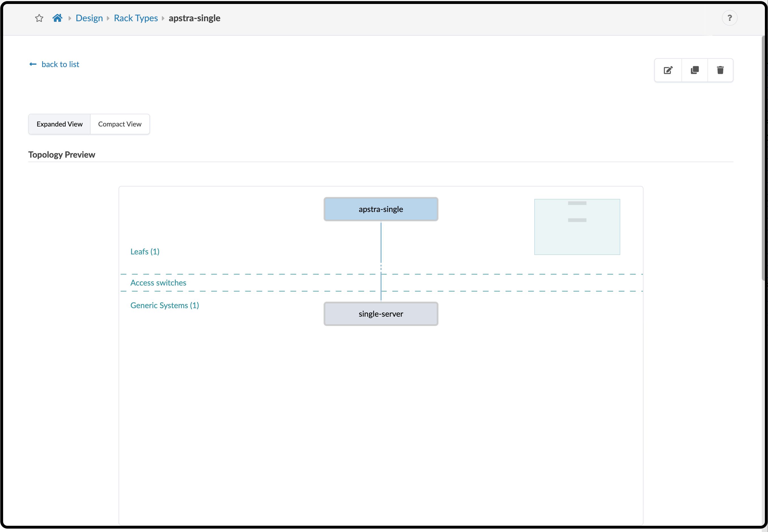Click the topology minimap thumbnail
This screenshot has width=768, height=532.
(x=577, y=227)
